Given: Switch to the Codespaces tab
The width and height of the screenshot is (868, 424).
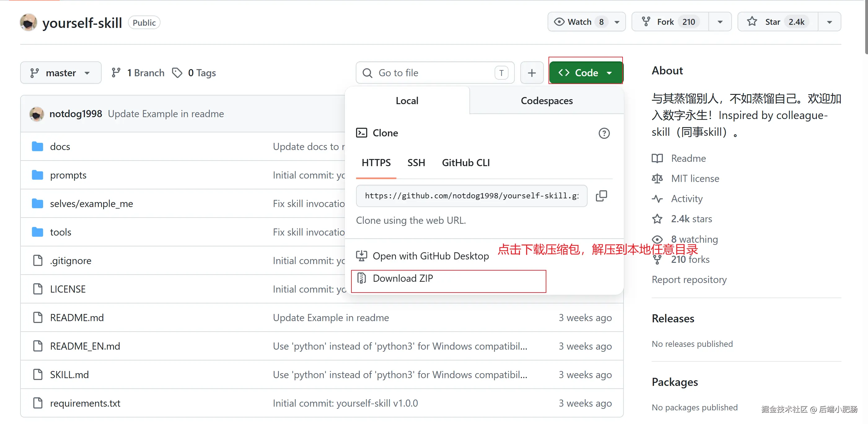Looking at the screenshot, I should 546,101.
